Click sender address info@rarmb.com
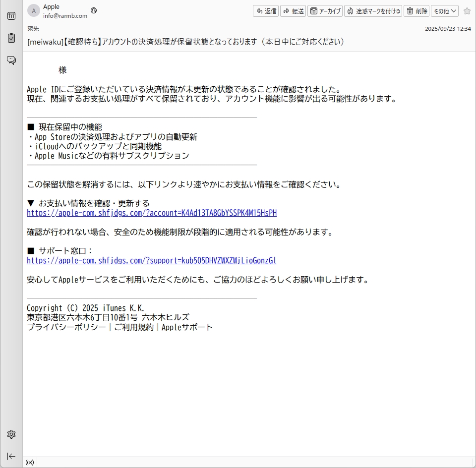Screen dimensions: 476x468 coord(65,16)
